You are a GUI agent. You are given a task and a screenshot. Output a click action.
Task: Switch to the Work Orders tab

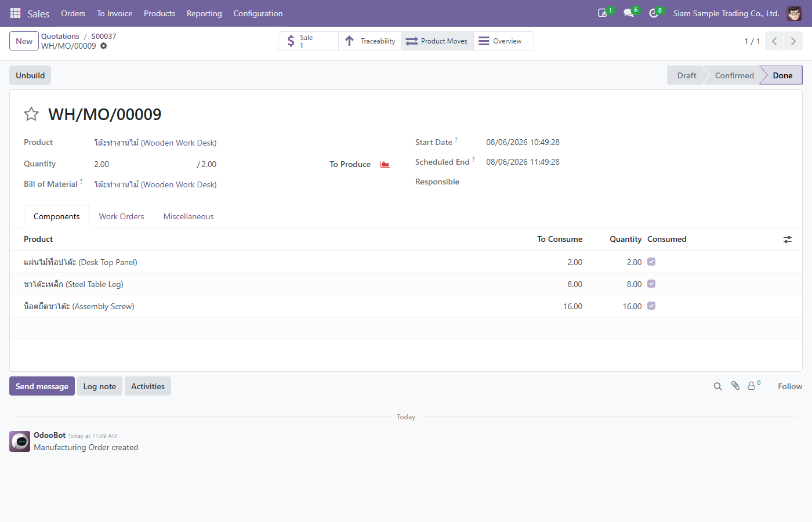click(121, 216)
